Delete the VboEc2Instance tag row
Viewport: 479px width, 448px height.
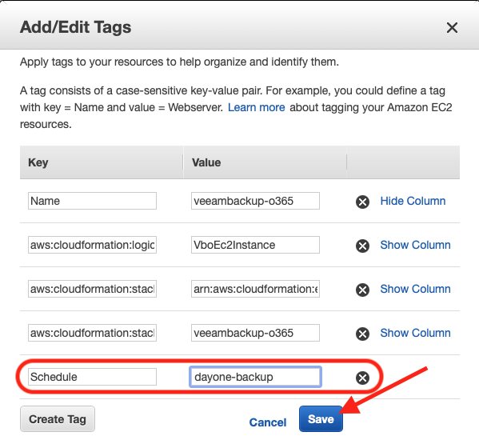[362, 246]
